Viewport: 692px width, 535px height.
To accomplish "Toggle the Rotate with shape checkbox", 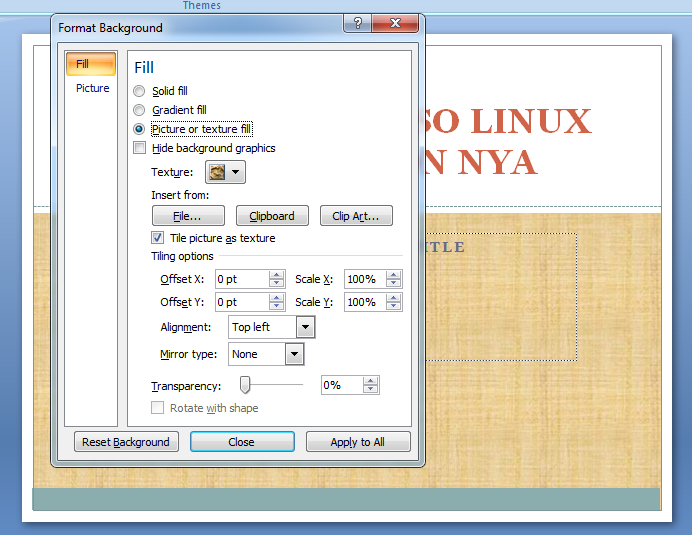I will coord(158,407).
